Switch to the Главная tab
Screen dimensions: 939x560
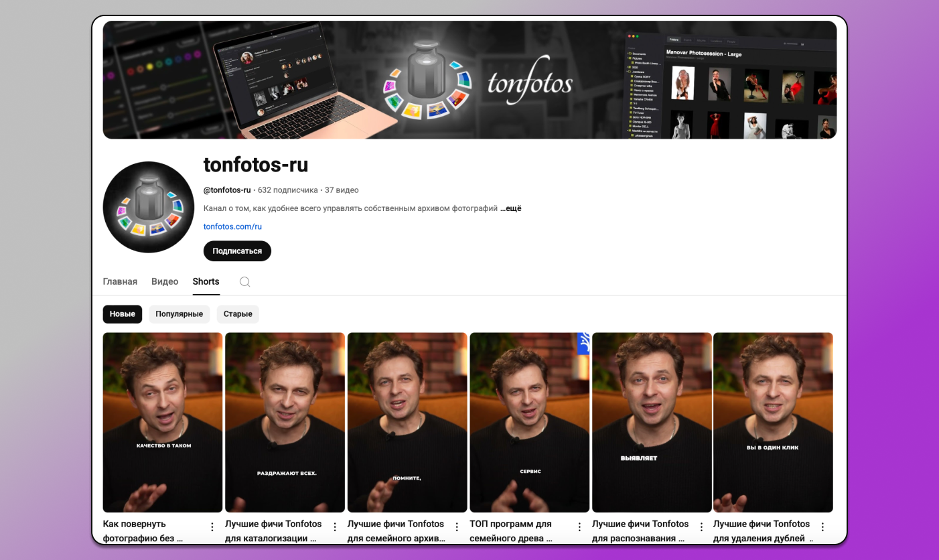click(x=120, y=281)
